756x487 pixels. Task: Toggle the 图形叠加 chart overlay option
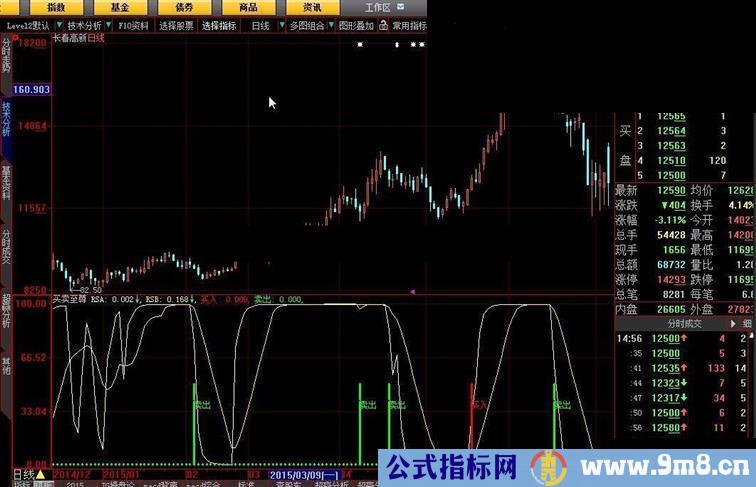coord(356,26)
